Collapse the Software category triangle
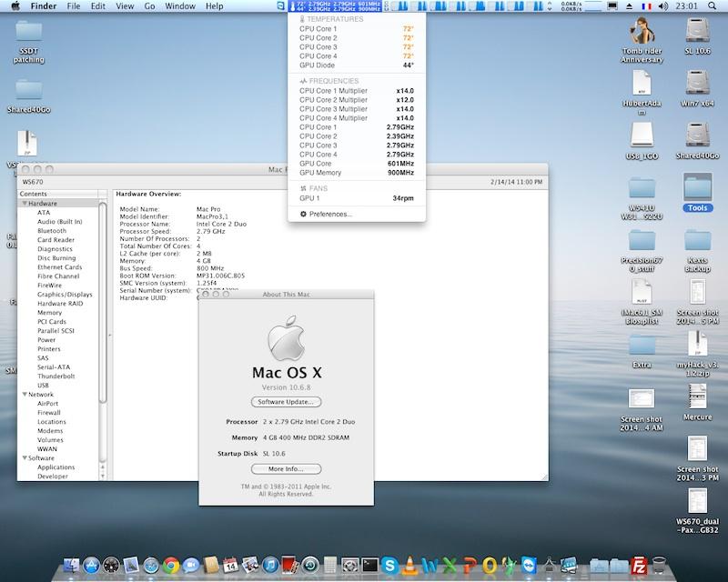 point(25,458)
